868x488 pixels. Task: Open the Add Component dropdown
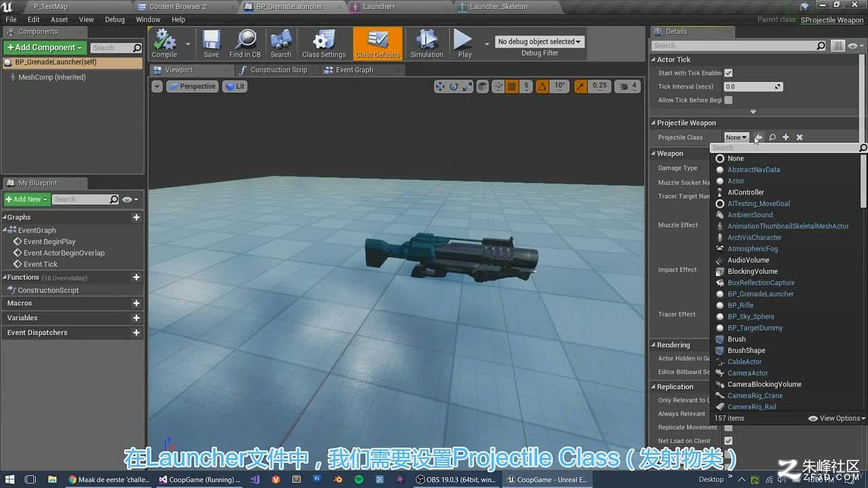coord(45,47)
